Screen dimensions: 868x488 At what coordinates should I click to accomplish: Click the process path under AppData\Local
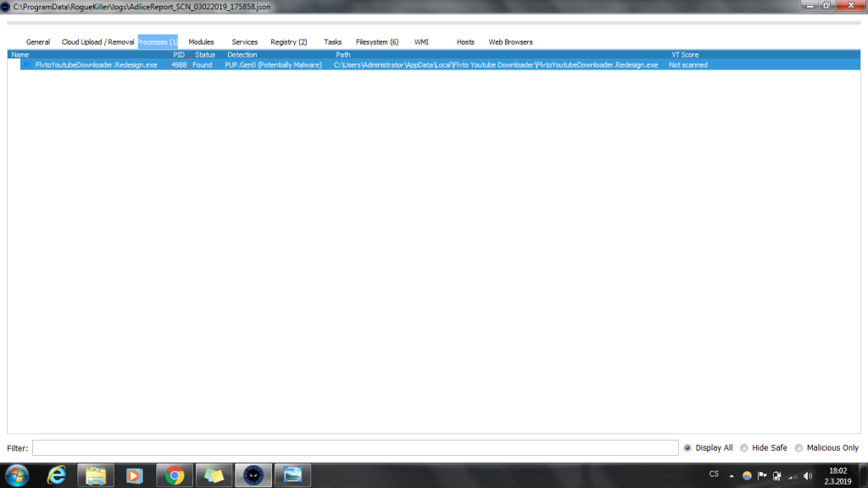tap(495, 64)
